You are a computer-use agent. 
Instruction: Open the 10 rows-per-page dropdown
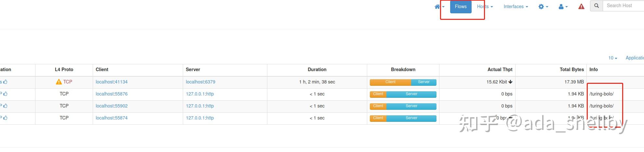point(612,58)
